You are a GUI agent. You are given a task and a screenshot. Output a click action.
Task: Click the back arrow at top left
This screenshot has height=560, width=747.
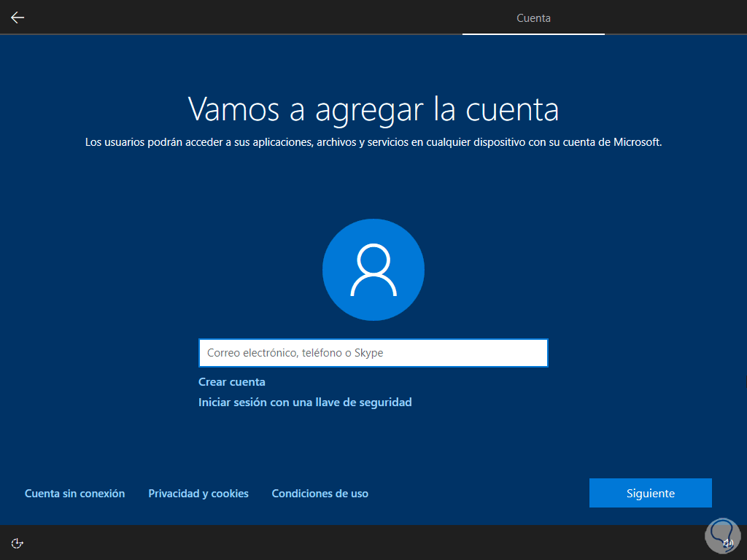coord(17,17)
